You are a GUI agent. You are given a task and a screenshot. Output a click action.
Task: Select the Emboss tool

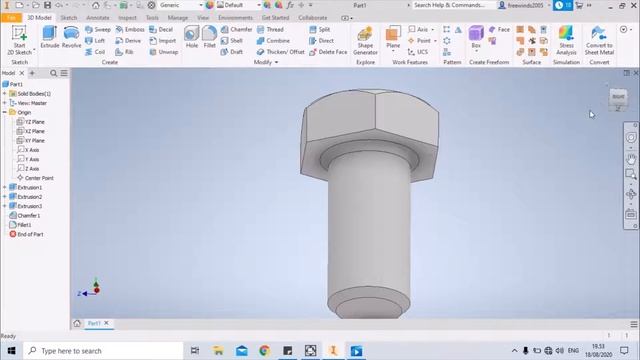click(x=130, y=29)
